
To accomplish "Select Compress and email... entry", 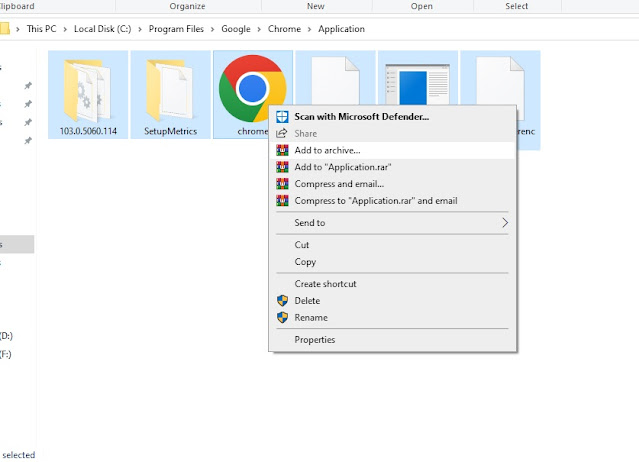I will [392, 184].
